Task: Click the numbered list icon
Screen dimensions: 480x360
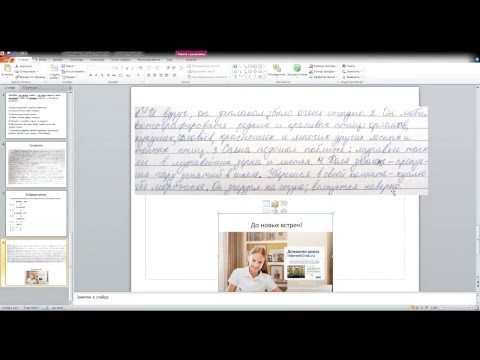Action: [x=157, y=68]
